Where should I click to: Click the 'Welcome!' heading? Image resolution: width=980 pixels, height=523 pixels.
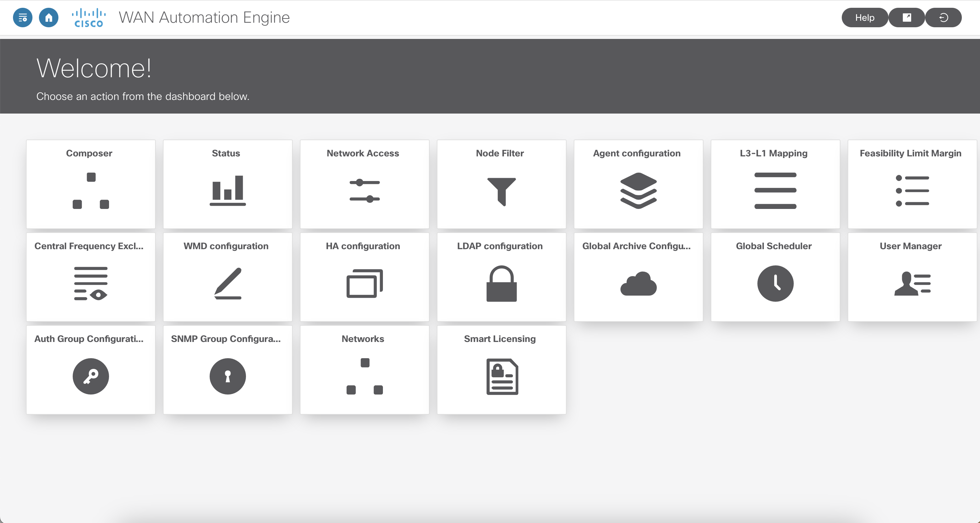tap(94, 68)
